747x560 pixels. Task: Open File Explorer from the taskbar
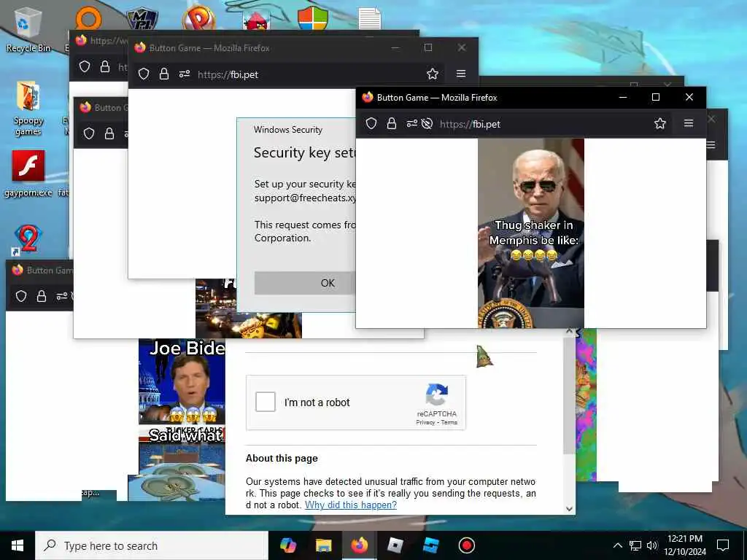pos(323,545)
